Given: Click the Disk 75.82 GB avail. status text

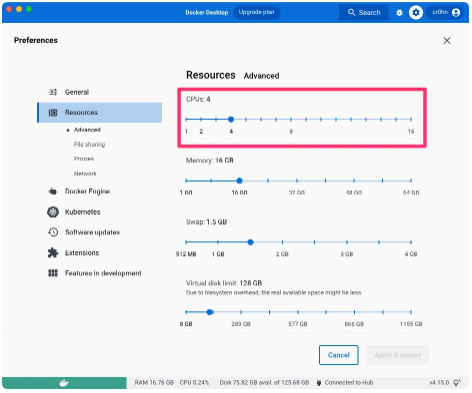Looking at the screenshot, I should point(264,383).
